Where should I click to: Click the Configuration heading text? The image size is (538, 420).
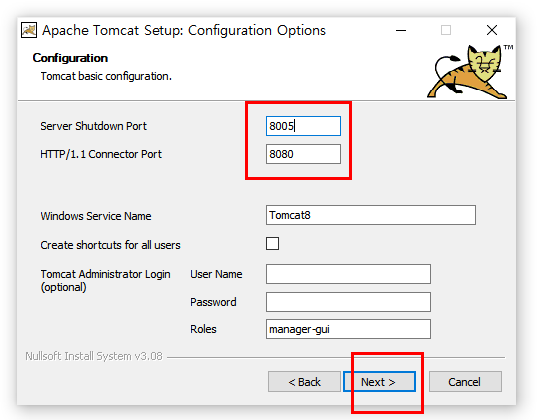click(x=70, y=58)
